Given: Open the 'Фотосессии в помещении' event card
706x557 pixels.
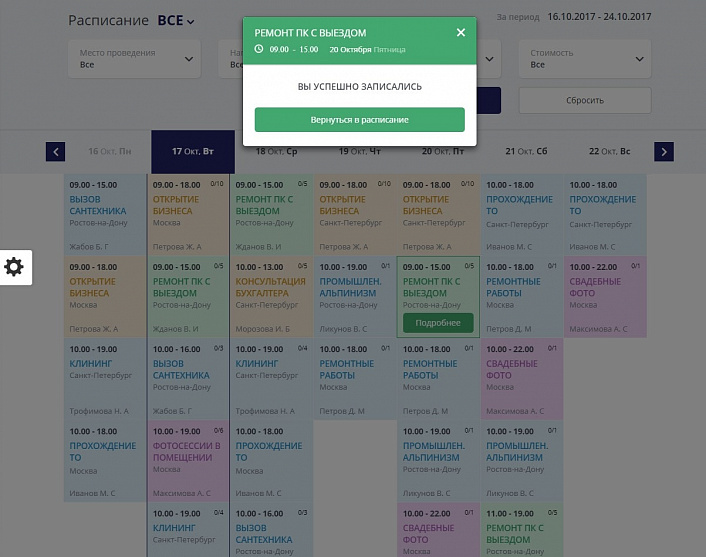Looking at the screenshot, I should pyautogui.click(x=188, y=461).
